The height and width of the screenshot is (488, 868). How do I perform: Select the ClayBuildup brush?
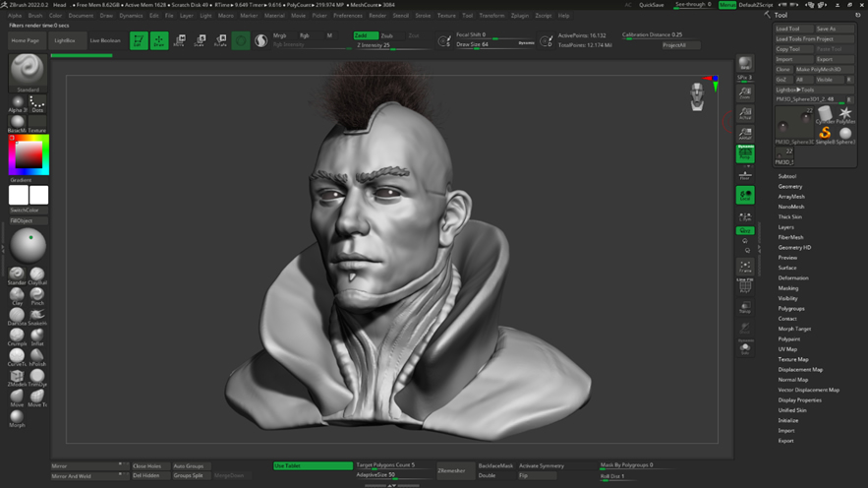37,275
